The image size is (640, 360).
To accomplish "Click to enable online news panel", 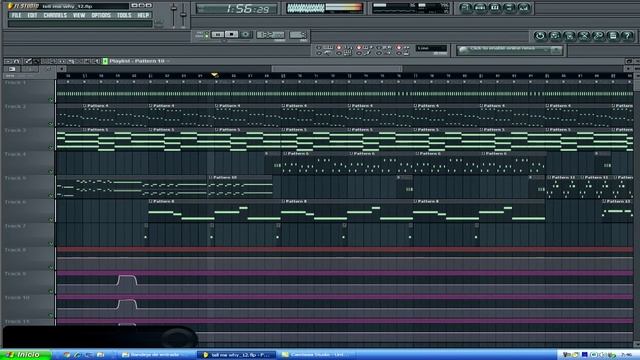I will (509, 50).
